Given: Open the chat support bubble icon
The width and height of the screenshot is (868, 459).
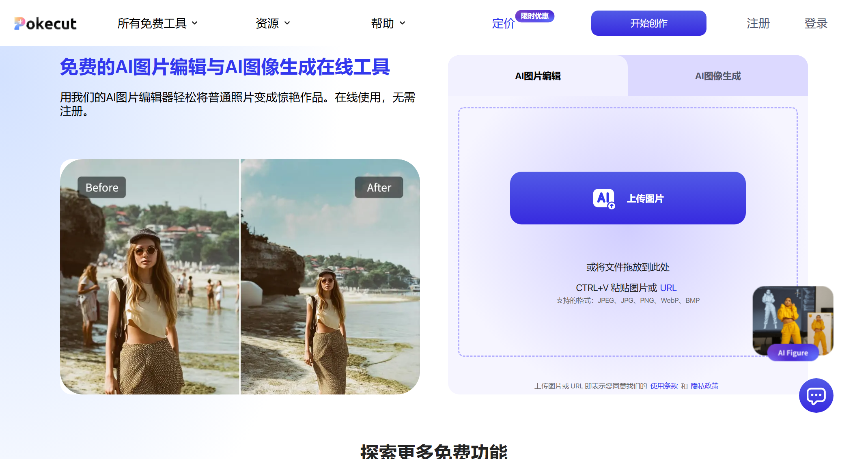Looking at the screenshot, I should click(816, 395).
